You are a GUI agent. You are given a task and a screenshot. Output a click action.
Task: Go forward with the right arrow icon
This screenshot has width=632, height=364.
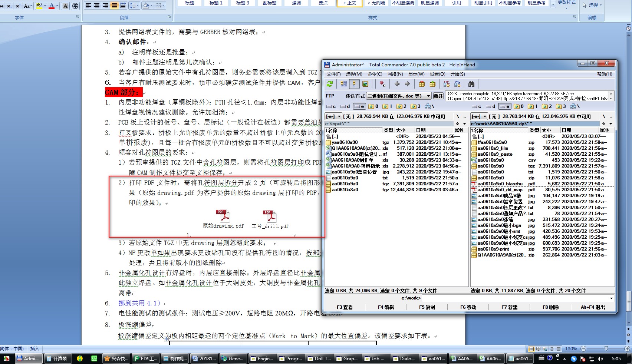407,84
